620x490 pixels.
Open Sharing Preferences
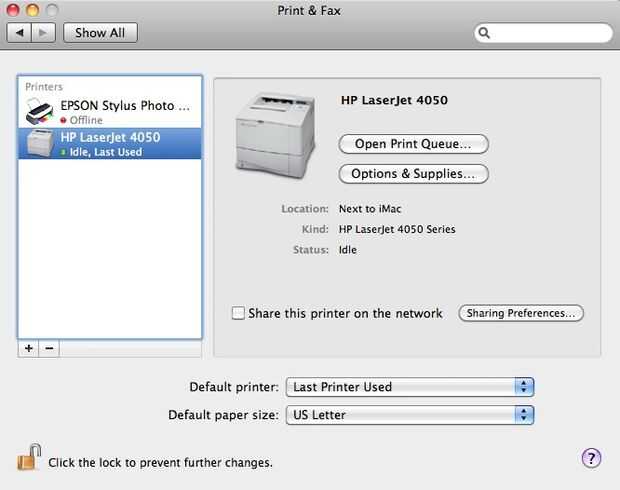coord(520,313)
